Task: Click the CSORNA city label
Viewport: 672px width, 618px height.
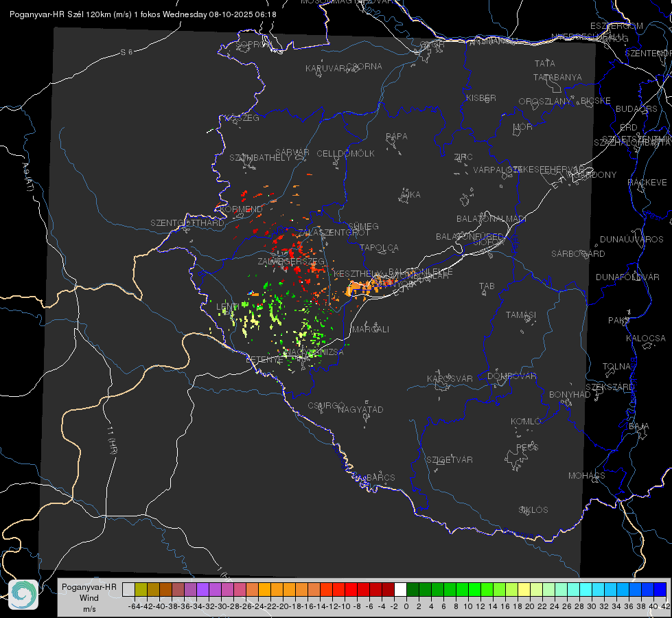Action: [364, 67]
